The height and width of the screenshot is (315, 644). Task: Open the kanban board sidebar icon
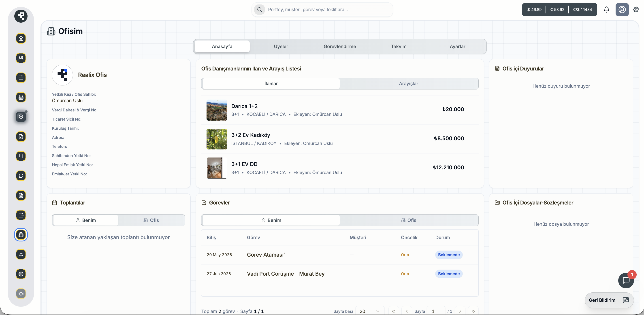pos(21,156)
